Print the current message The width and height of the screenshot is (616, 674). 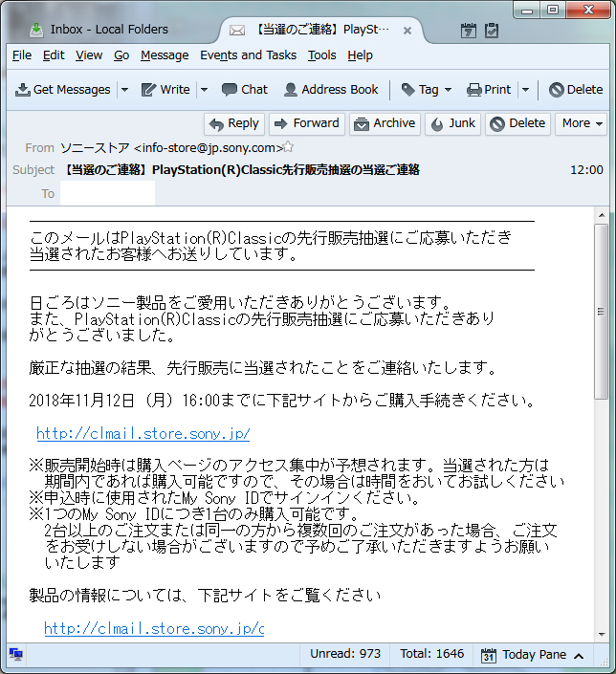(x=489, y=90)
